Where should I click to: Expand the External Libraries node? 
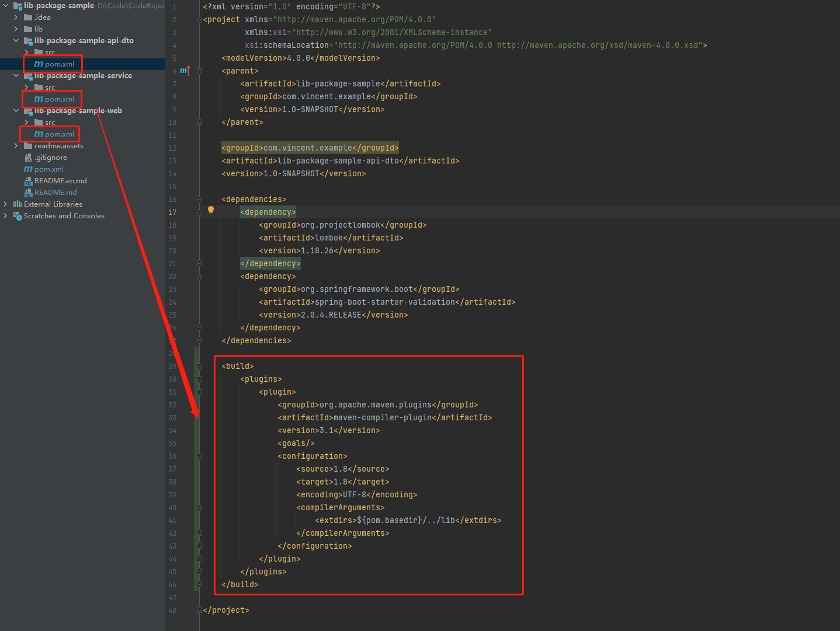pyautogui.click(x=5, y=204)
